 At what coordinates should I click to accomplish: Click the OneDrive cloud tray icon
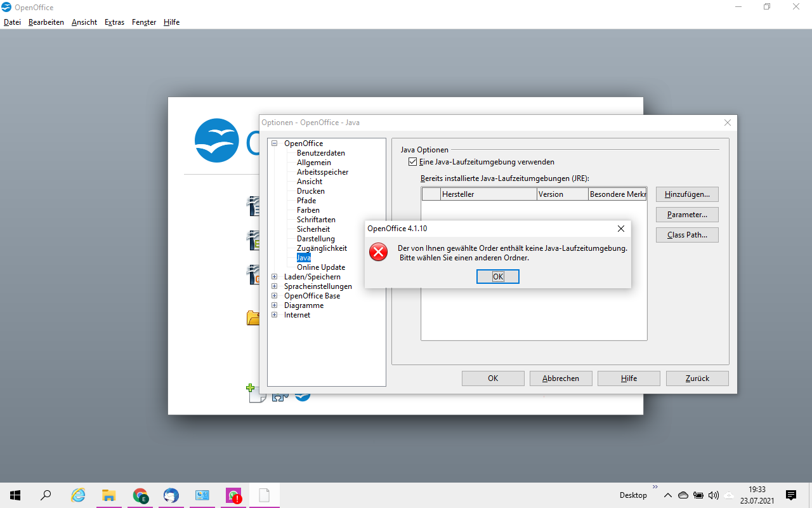pyautogui.click(x=683, y=495)
